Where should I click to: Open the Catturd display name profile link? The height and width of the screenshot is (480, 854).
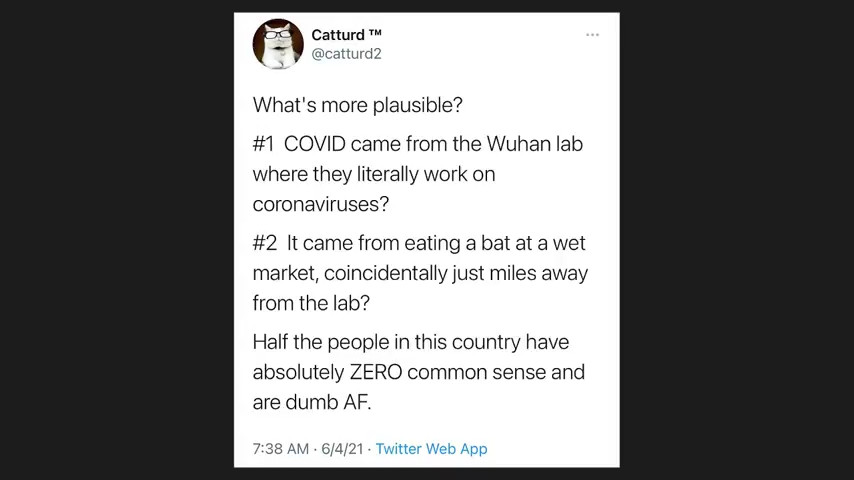pyautogui.click(x=338, y=35)
